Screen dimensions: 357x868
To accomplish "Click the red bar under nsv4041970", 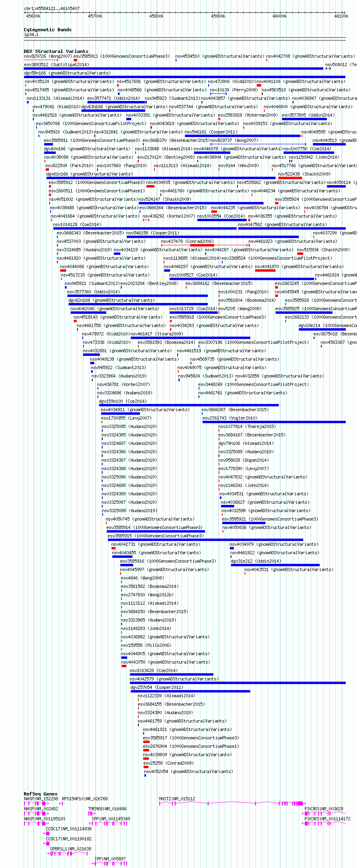I will pos(265,270).
